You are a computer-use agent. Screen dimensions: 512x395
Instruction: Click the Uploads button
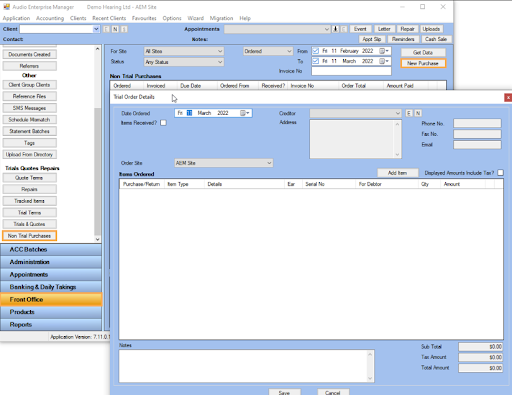[431, 29]
